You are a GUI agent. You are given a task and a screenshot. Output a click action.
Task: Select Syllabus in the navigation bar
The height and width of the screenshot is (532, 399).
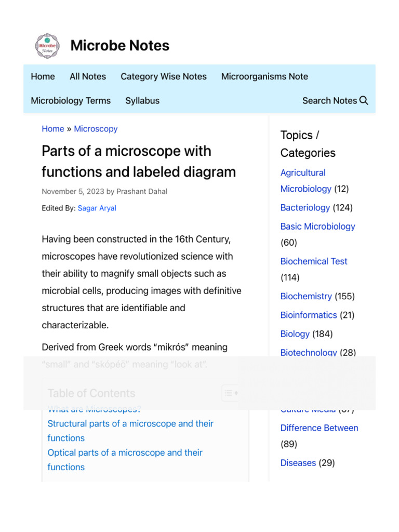coord(142,100)
